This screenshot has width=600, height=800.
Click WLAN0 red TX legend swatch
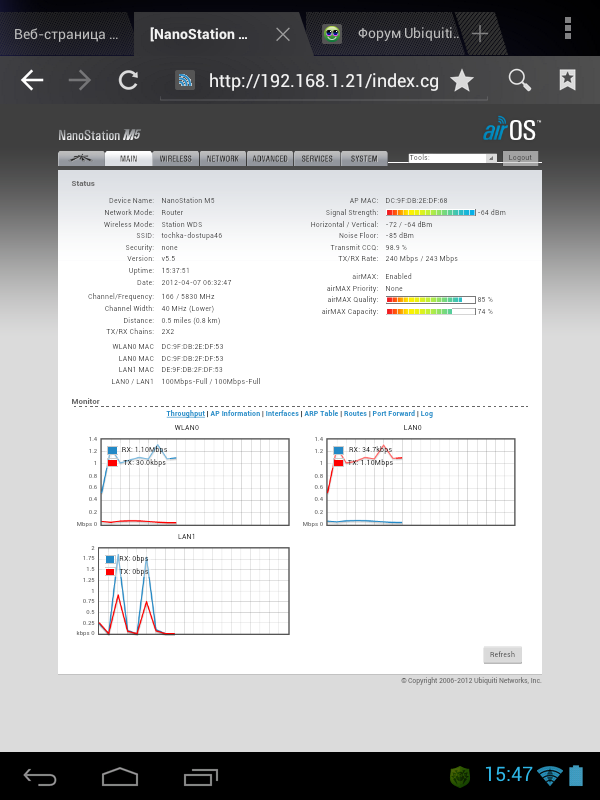[112, 463]
